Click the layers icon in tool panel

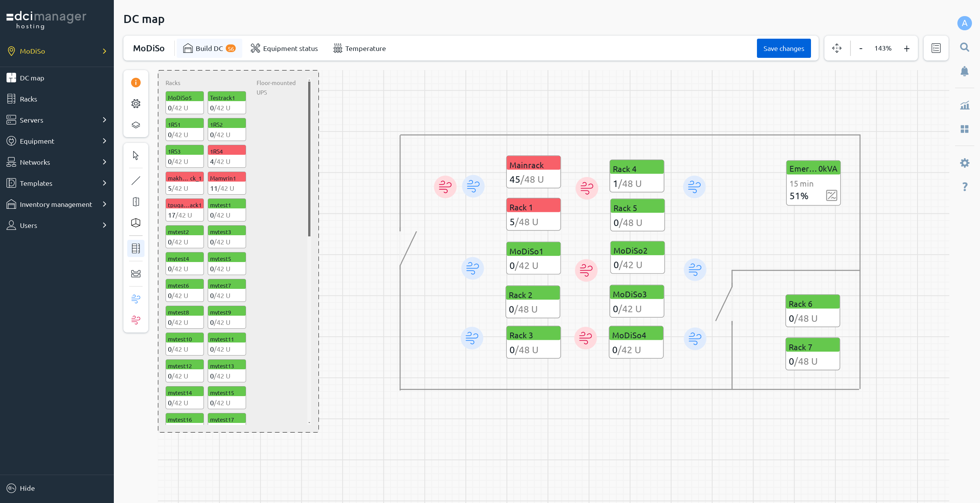[x=136, y=125]
